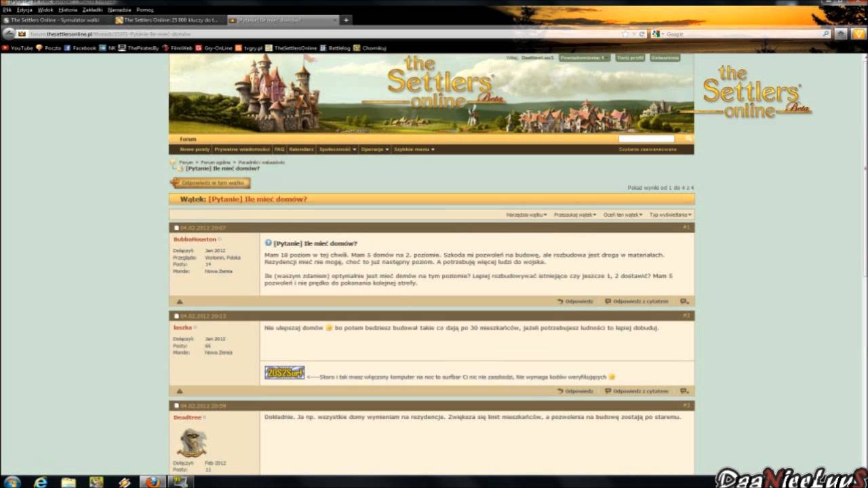This screenshot has width=868, height=488.
Task: Click the forum search magnifier icon
Action: coord(688,138)
